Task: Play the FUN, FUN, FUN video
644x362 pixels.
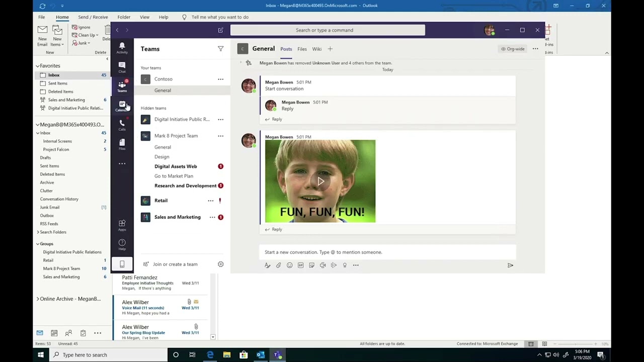Action: [320, 181]
